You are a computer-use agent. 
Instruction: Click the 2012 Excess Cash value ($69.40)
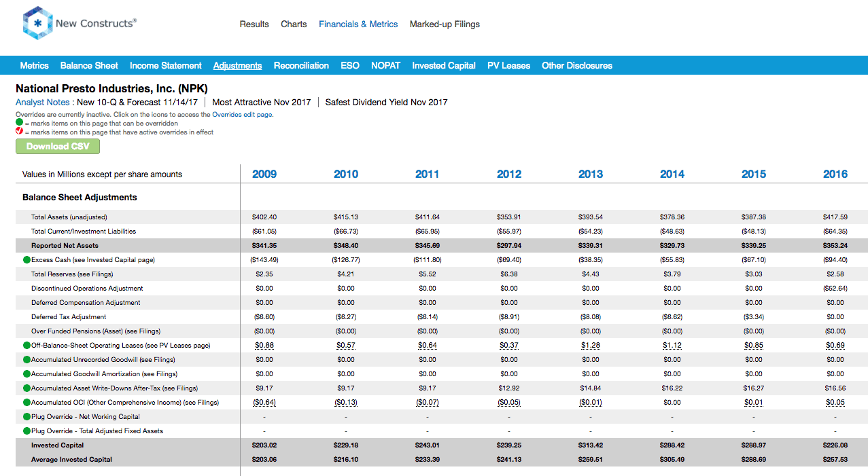tap(509, 260)
